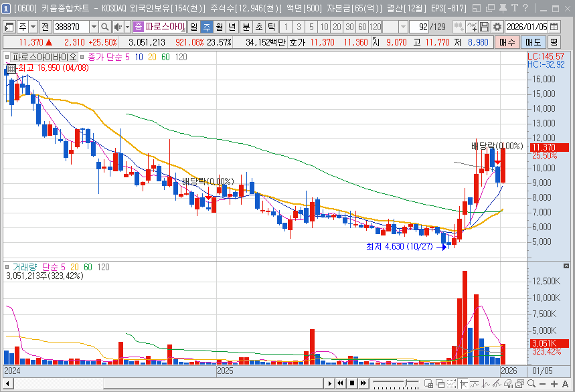Expand the interval value dropdown after 120
Screen dimensions: 575x392
403,27
